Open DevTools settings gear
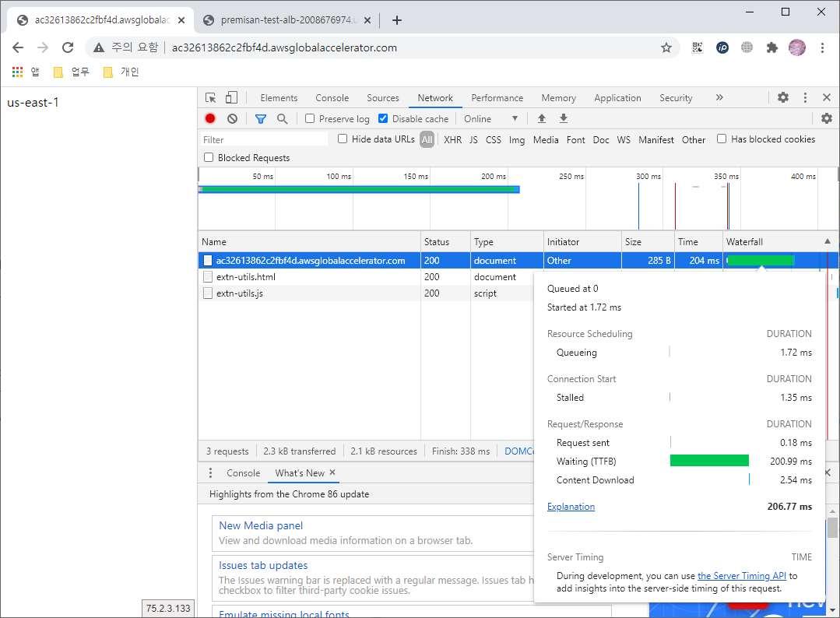Screen dimensions: 840x618 point(782,97)
